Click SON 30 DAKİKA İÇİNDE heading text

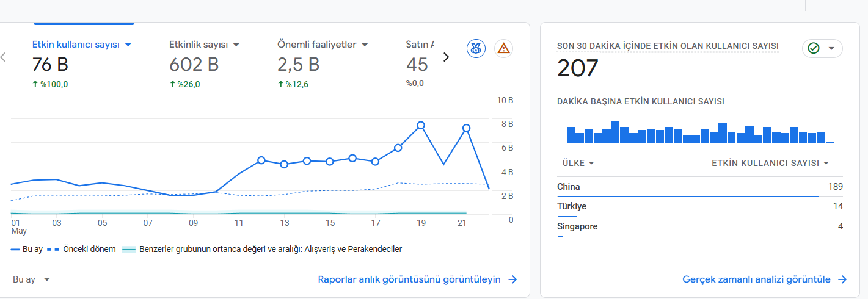click(668, 46)
